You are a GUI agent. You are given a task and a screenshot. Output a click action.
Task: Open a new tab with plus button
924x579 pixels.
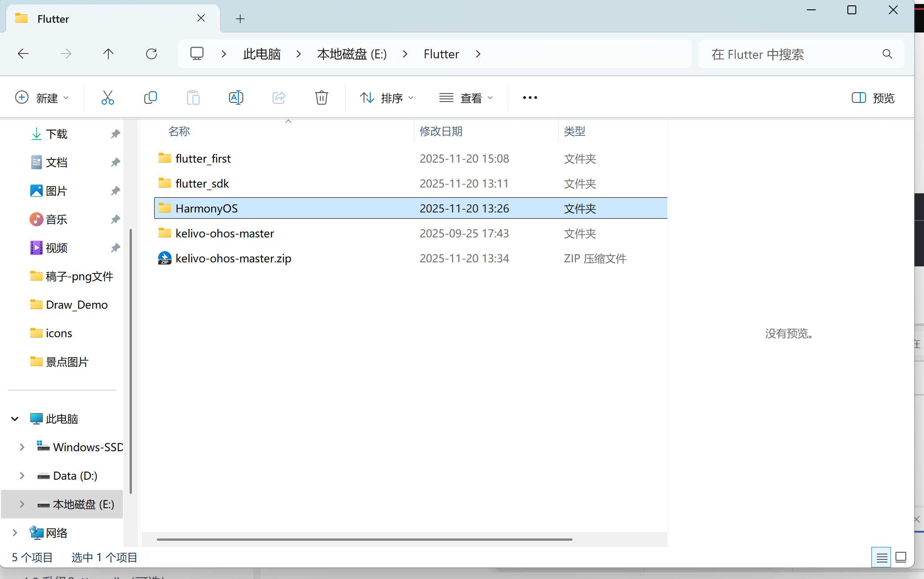[x=240, y=19]
